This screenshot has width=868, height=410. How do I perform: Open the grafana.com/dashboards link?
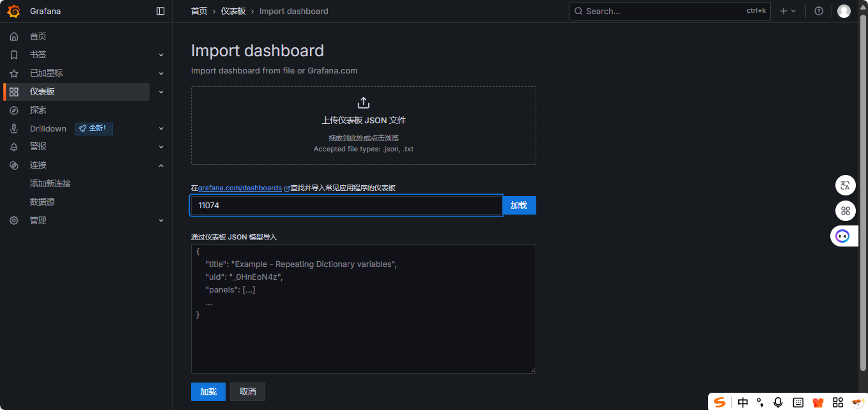[240, 188]
